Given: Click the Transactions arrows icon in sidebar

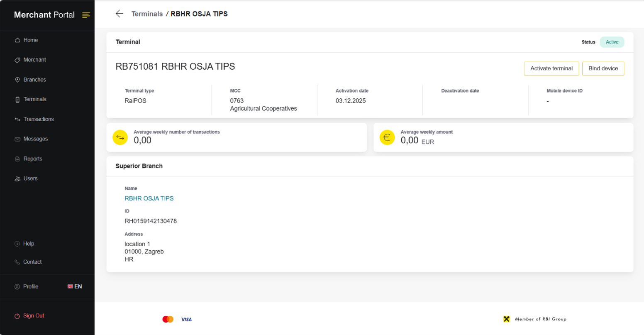Looking at the screenshot, I should [x=17, y=119].
